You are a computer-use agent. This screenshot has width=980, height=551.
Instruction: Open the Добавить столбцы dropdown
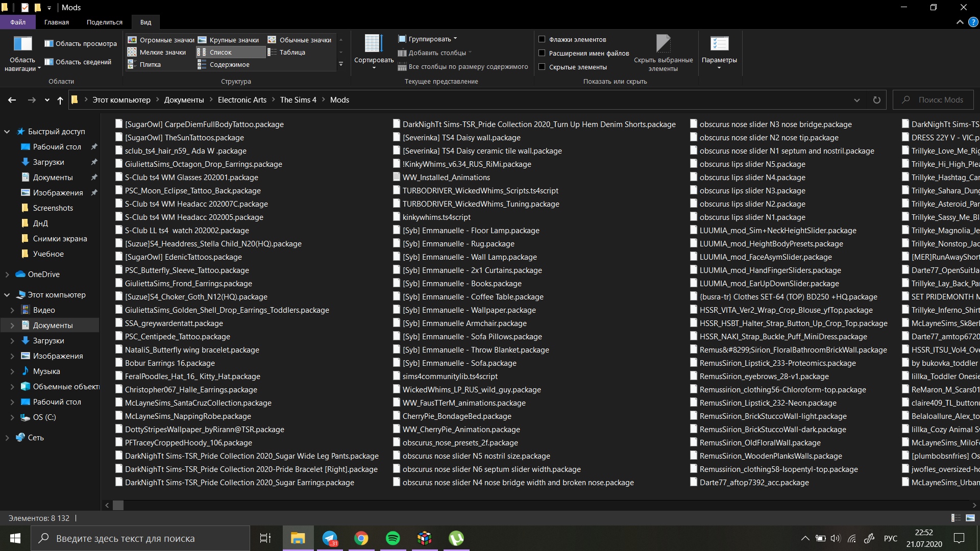pyautogui.click(x=434, y=53)
